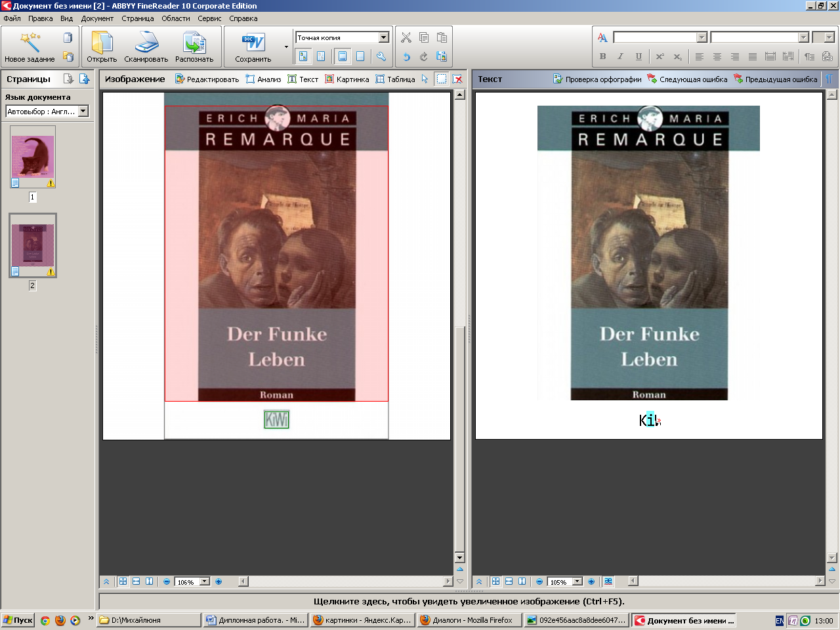Viewport: 840px width, 630px height.
Task: Click zoom in plus in Text panel
Action: coord(591,581)
